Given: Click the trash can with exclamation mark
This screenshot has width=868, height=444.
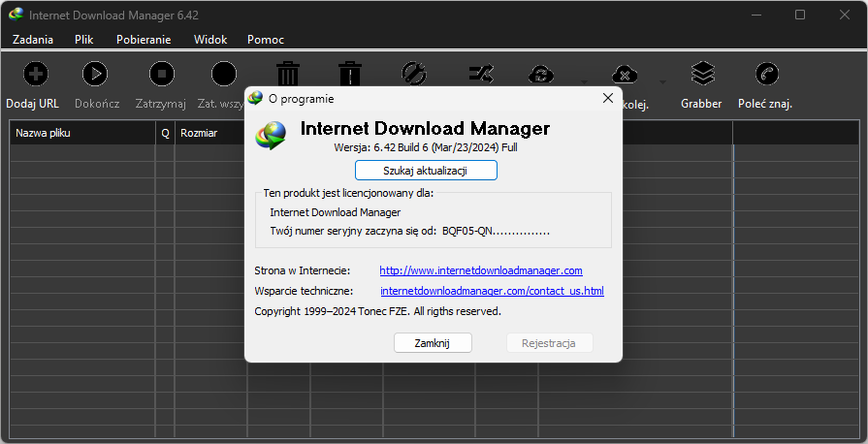Looking at the screenshot, I should tap(350, 73).
